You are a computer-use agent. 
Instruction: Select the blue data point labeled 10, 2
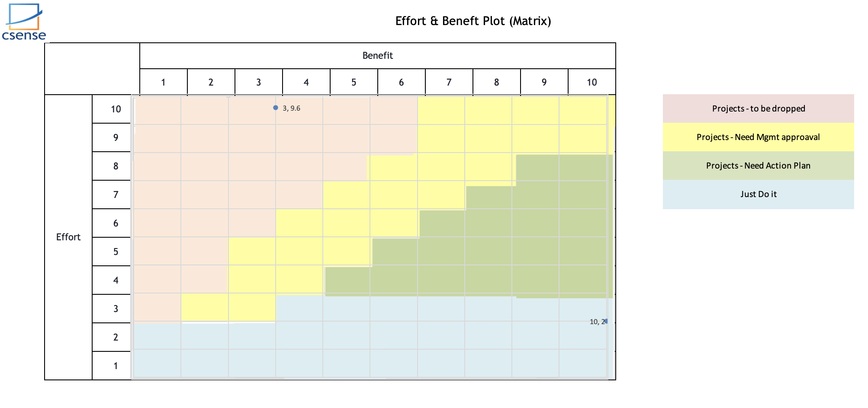[606, 321]
